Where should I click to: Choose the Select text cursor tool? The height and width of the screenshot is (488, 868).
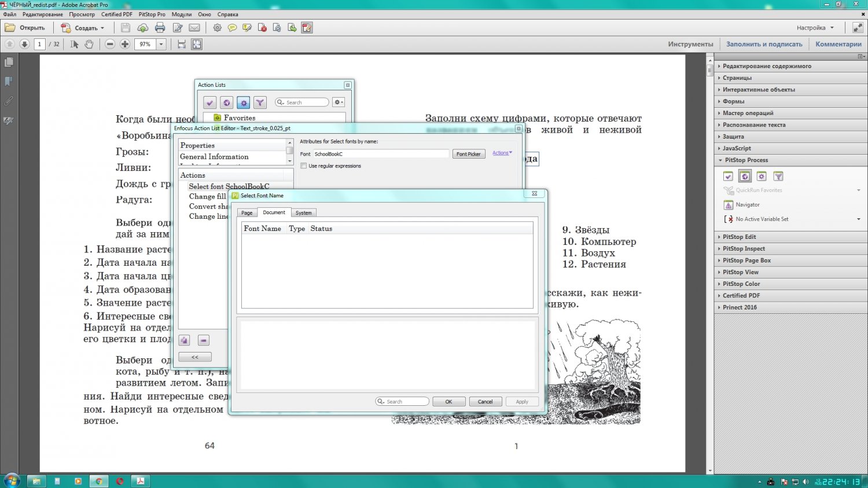74,44
